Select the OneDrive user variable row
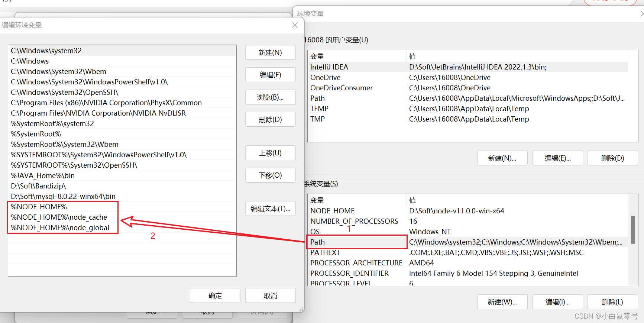This screenshot has height=323, width=644. tap(468, 77)
